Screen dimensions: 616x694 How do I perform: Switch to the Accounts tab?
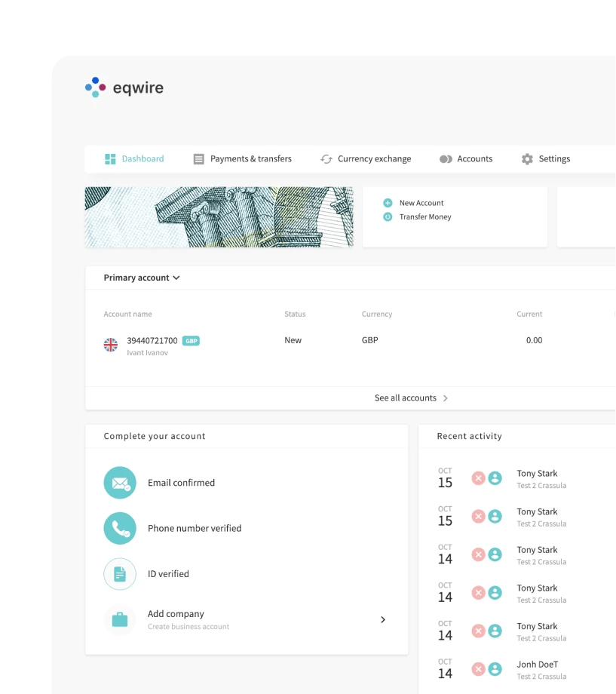[465, 159]
